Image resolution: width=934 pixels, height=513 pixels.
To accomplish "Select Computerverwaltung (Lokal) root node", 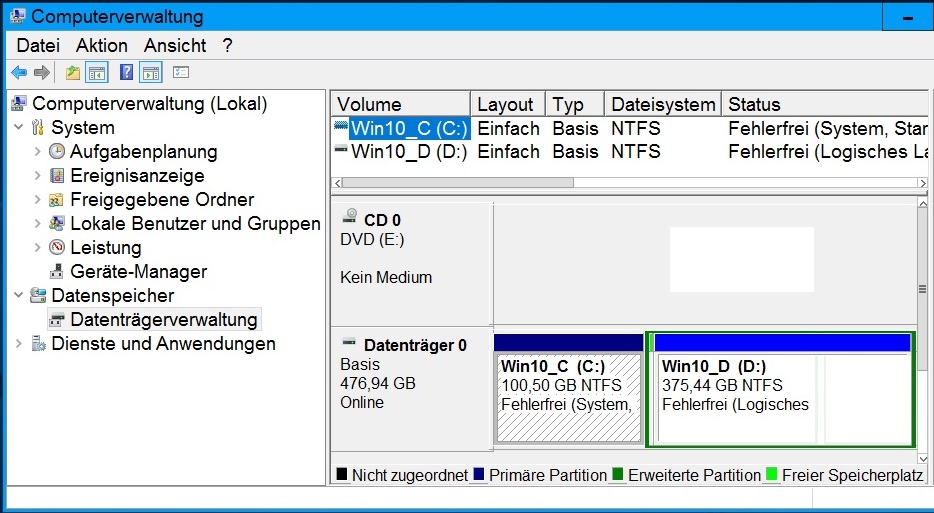I will pos(150,104).
